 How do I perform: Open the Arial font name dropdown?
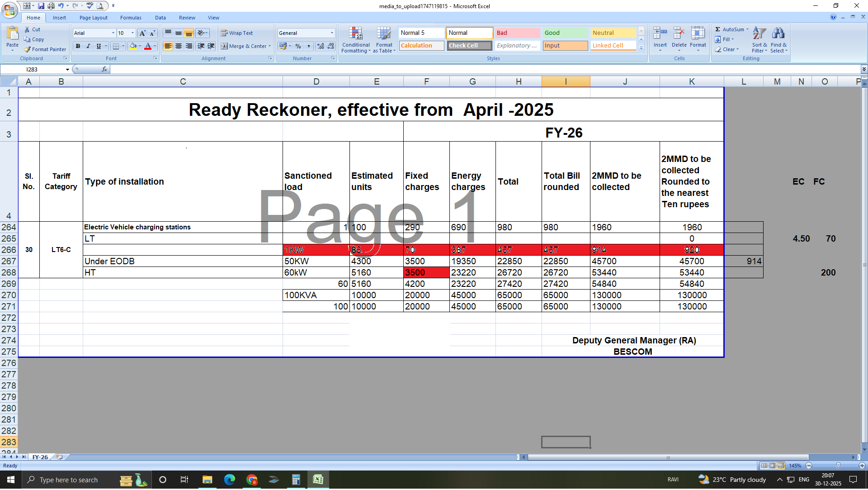pyautogui.click(x=113, y=33)
